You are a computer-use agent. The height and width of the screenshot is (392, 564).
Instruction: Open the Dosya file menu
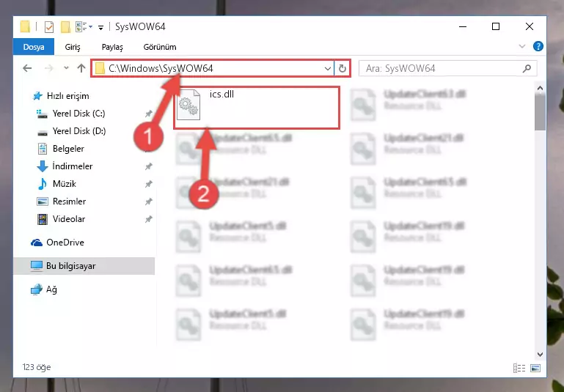pyautogui.click(x=34, y=47)
